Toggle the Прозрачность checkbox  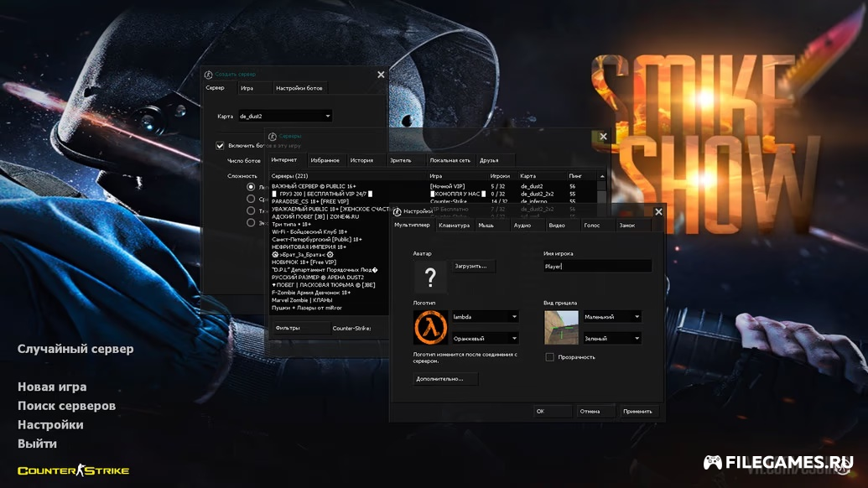549,357
